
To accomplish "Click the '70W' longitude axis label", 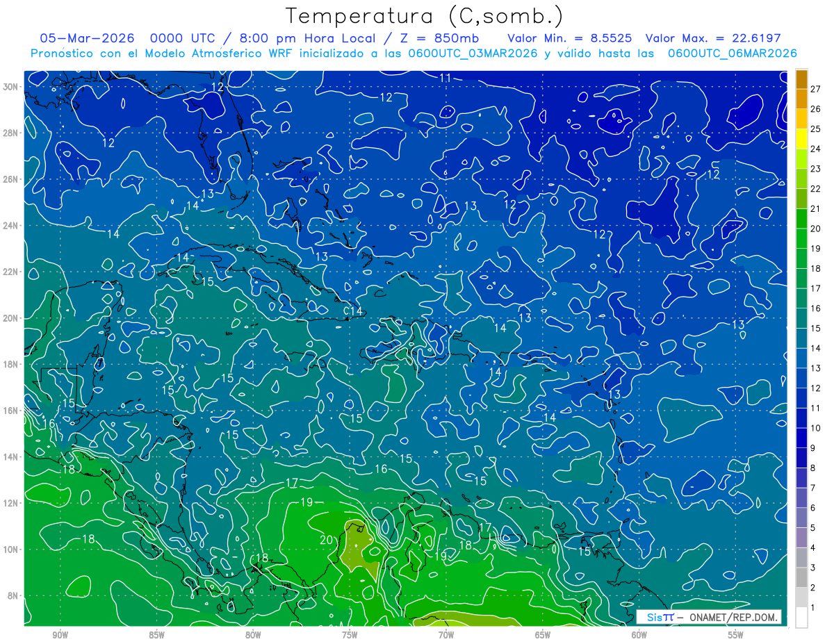I will click(x=446, y=635).
